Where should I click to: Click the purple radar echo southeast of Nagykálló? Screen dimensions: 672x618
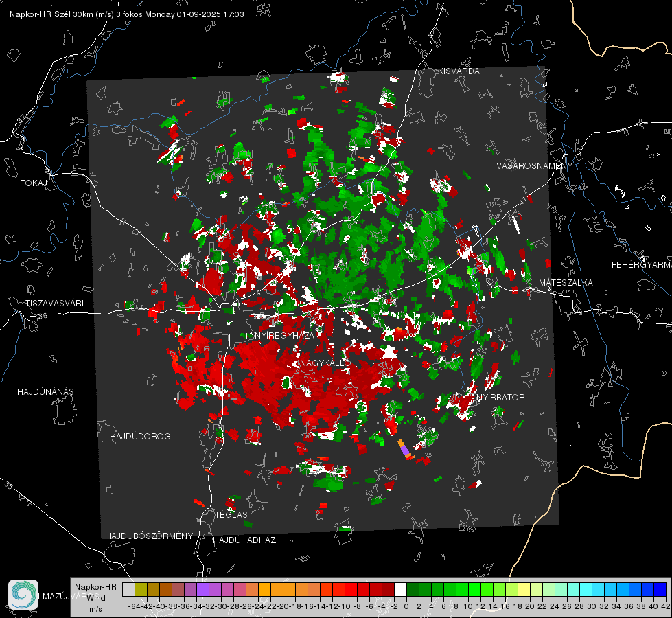point(404,450)
